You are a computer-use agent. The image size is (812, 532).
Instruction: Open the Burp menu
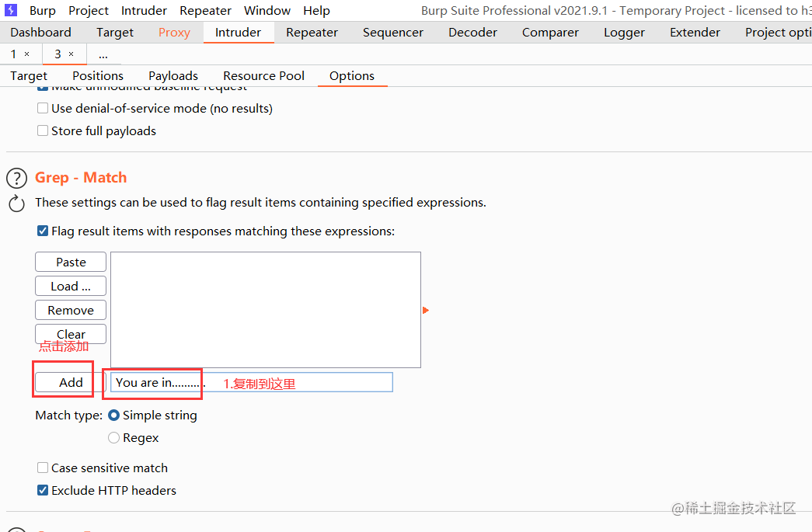tap(43, 10)
